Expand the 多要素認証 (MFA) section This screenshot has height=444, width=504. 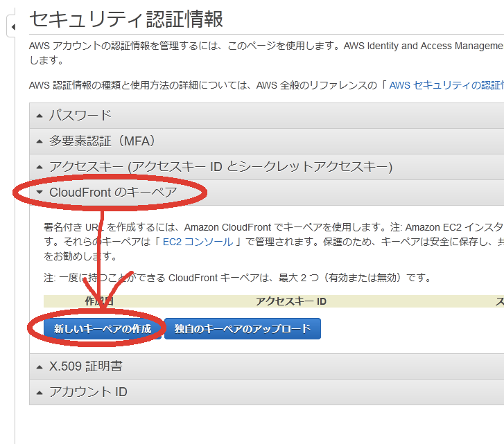(x=266, y=141)
